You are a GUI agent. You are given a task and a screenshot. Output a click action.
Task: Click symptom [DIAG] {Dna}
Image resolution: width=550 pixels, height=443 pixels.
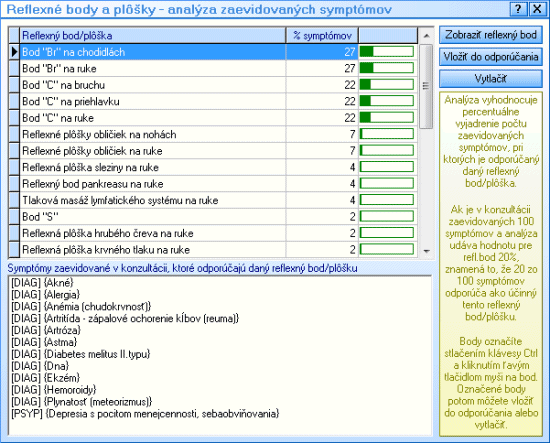[40, 366]
